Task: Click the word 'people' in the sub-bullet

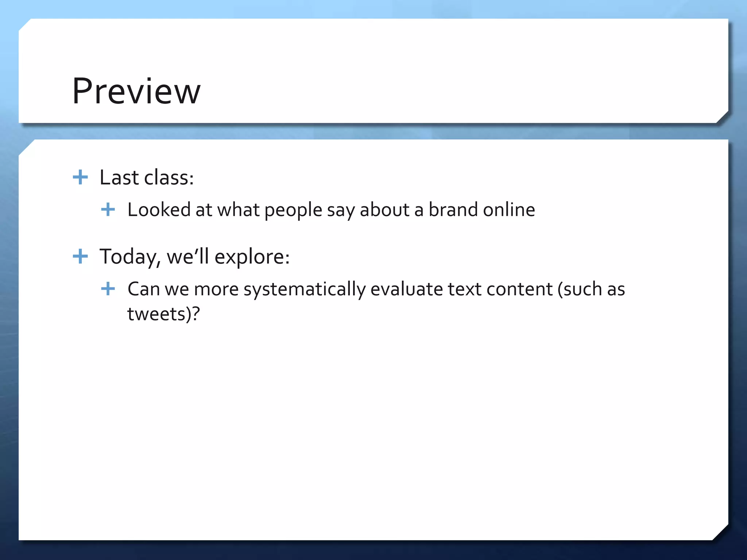Action: (293, 210)
